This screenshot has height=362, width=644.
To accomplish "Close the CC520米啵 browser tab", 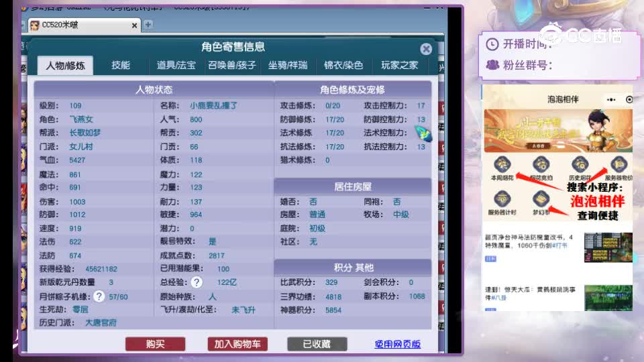I will [x=134, y=25].
